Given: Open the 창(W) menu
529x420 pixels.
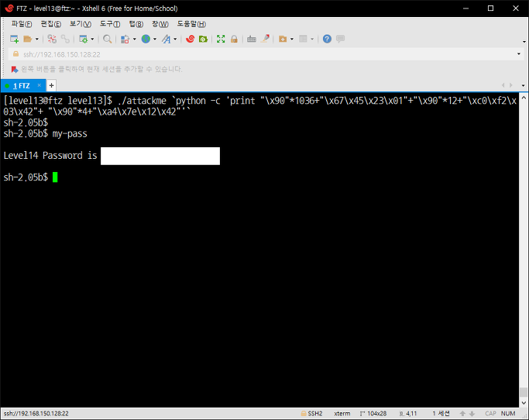Looking at the screenshot, I should (x=160, y=24).
